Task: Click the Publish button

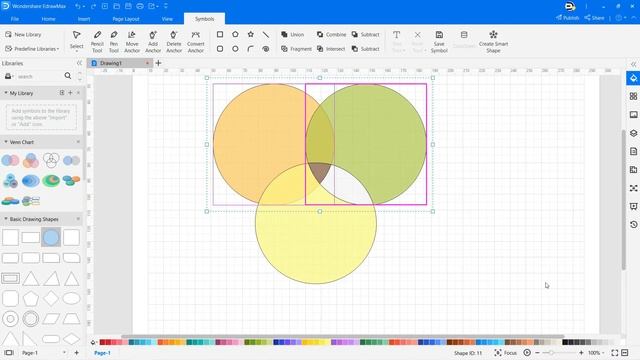Action: coord(567,18)
